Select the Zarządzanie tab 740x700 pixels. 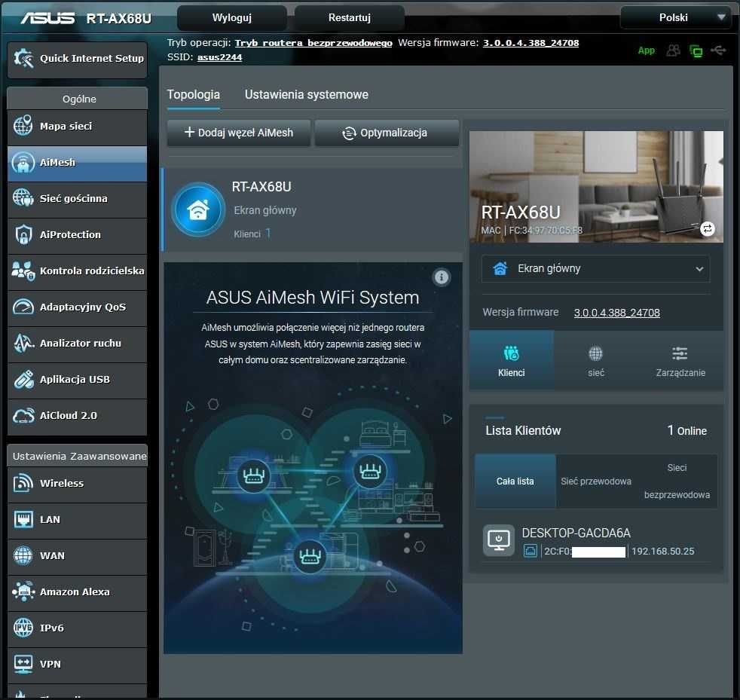[x=680, y=360]
